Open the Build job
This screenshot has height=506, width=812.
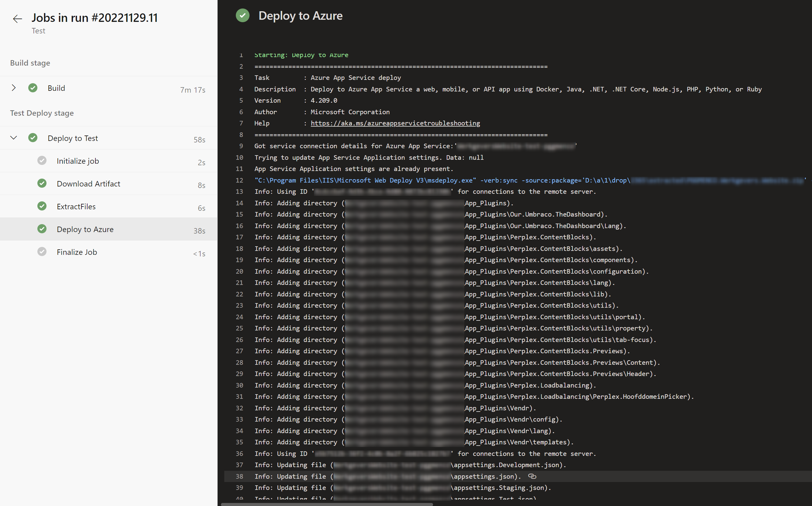tap(108, 88)
